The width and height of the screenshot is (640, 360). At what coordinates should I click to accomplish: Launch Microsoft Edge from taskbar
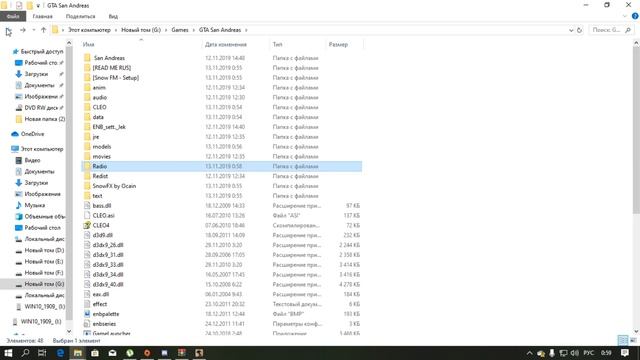click(x=60, y=353)
